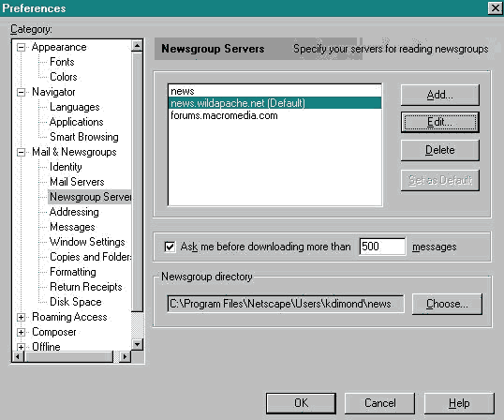Click the Edit... button
Viewport: 504px width, 420px height.
(x=439, y=122)
